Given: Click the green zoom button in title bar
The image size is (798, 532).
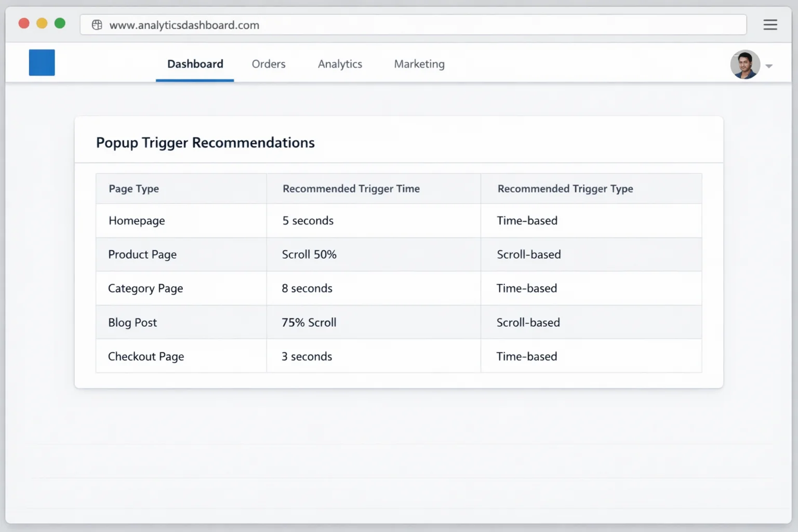Looking at the screenshot, I should coord(60,23).
